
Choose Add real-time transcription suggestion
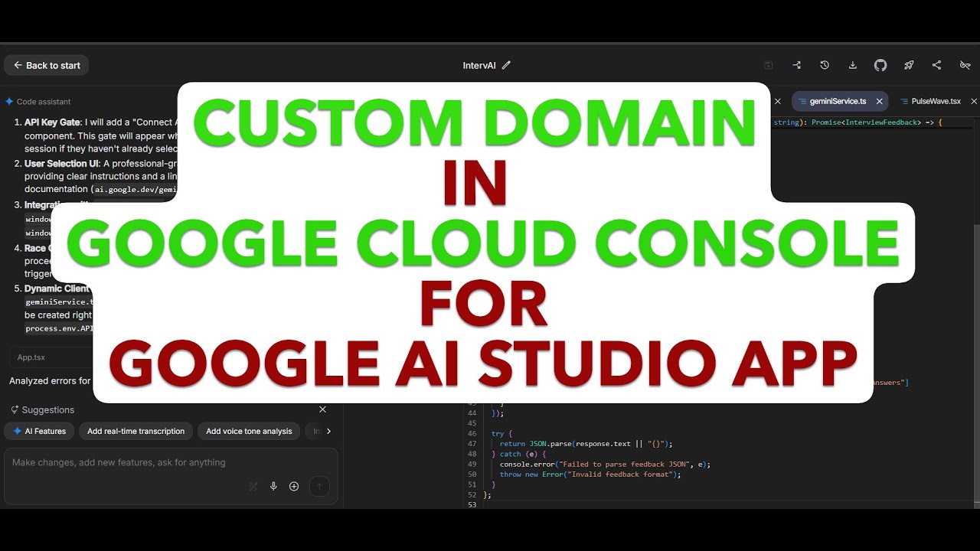click(x=136, y=431)
